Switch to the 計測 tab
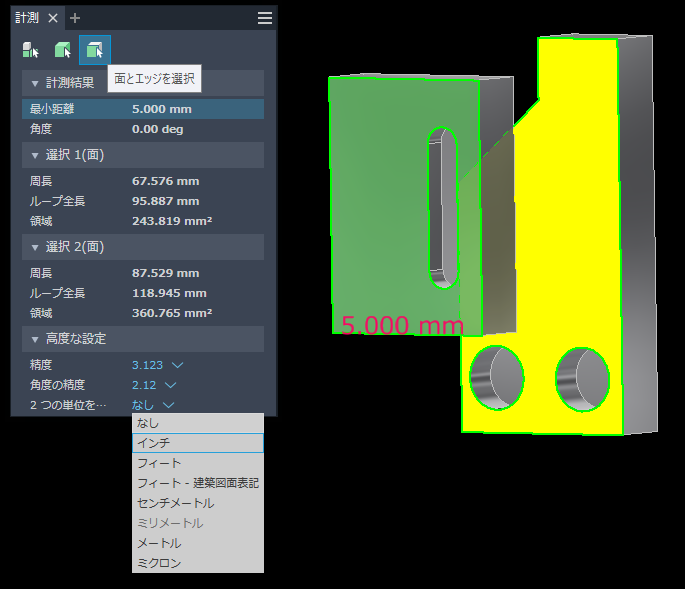Image resolution: width=685 pixels, height=589 pixels. [x=29, y=18]
